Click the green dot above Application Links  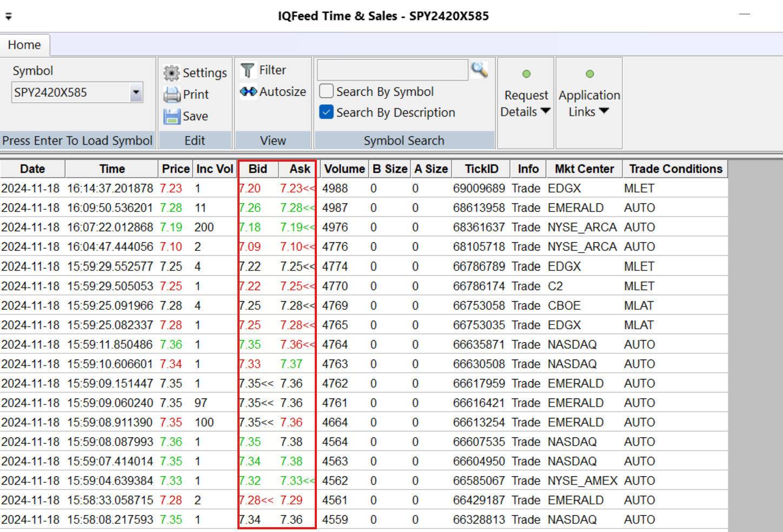point(589,74)
